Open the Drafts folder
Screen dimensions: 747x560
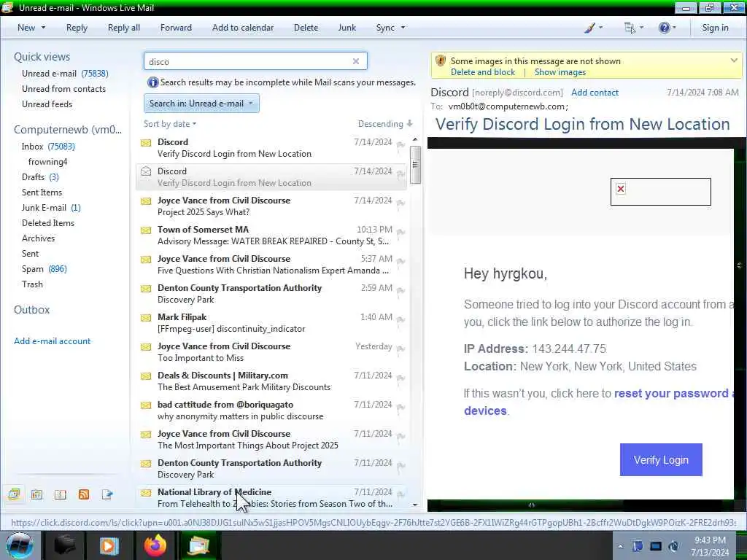tap(40, 176)
